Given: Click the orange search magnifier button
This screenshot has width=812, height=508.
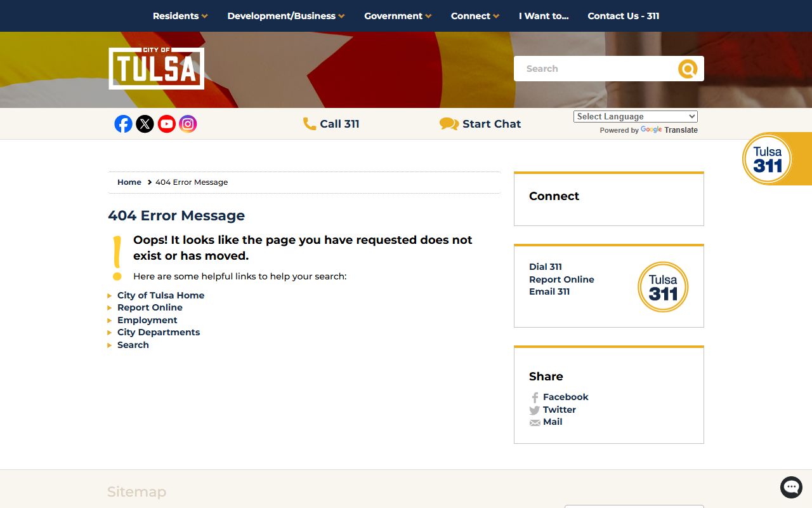Looking at the screenshot, I should tap(688, 69).
